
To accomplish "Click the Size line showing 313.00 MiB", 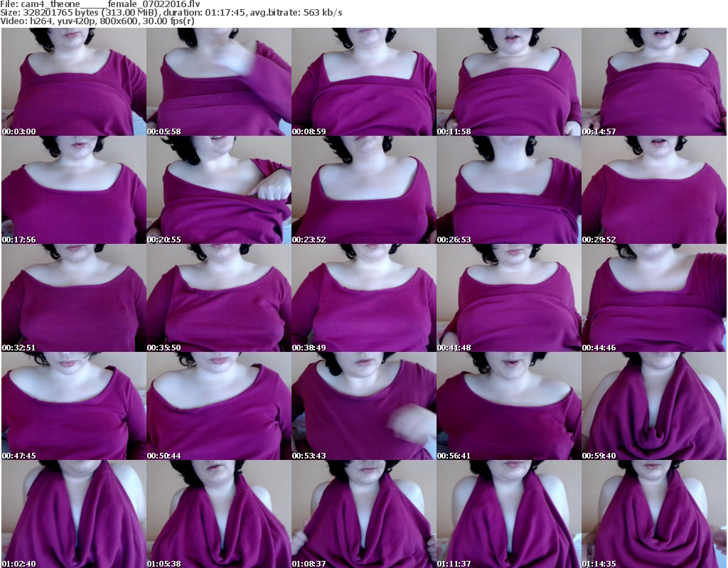I will [171, 13].
